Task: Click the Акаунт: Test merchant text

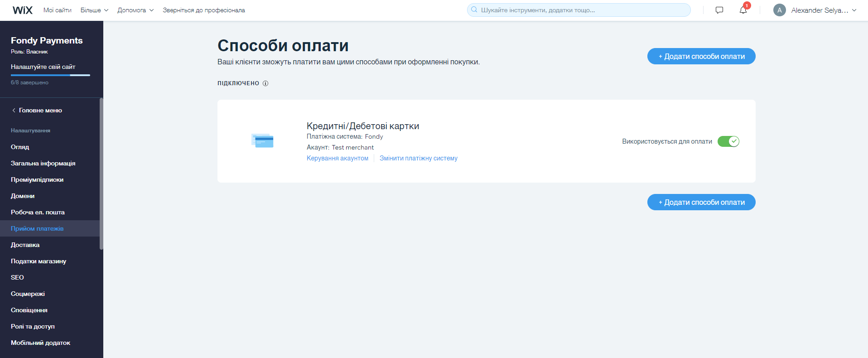Action: (x=340, y=147)
